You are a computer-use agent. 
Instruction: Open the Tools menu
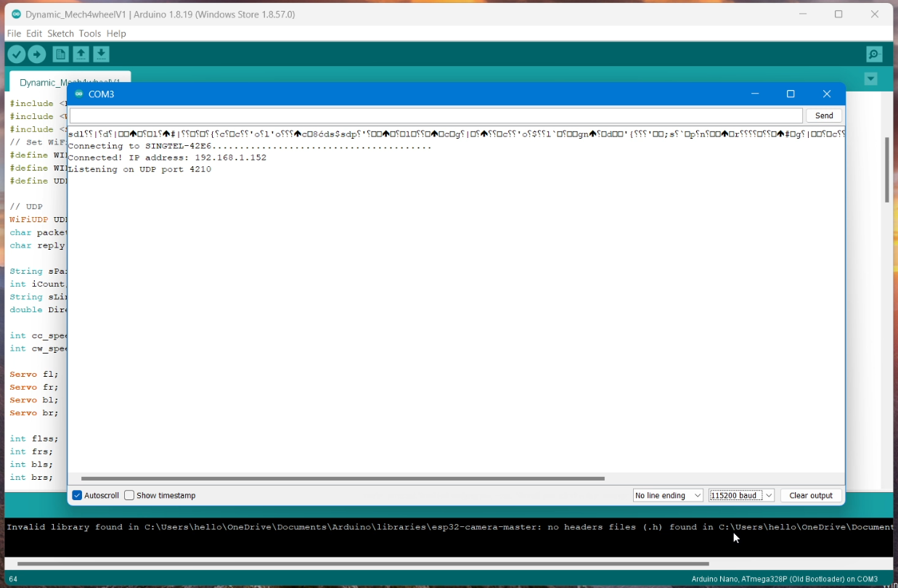[x=90, y=33]
